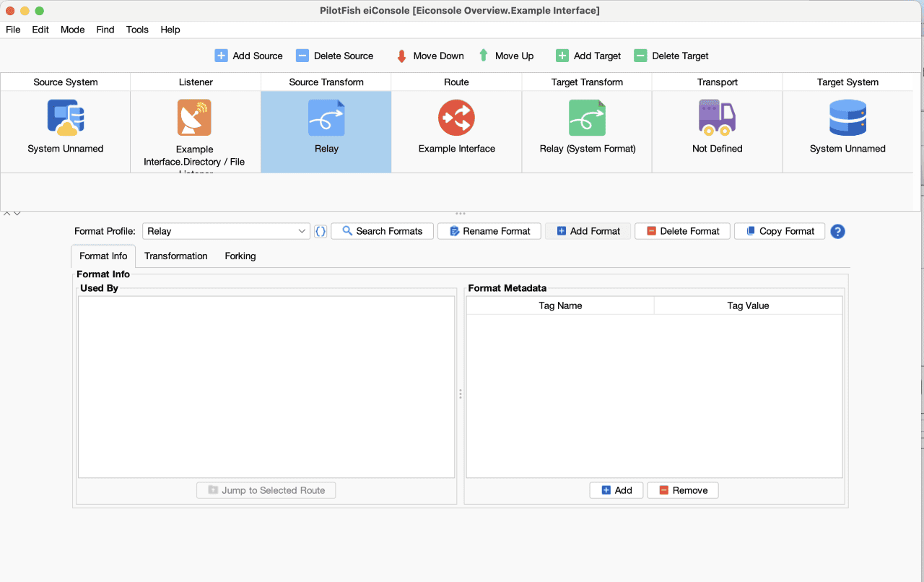This screenshot has height=582, width=924.
Task: Select the purple Transport truck icon
Action: pos(717,118)
